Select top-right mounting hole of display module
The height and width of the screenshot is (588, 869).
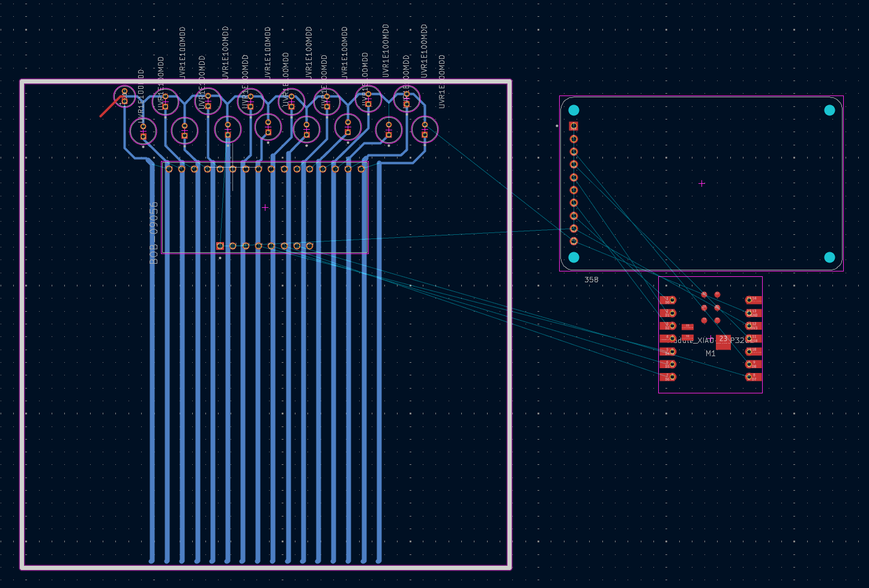coord(829,110)
